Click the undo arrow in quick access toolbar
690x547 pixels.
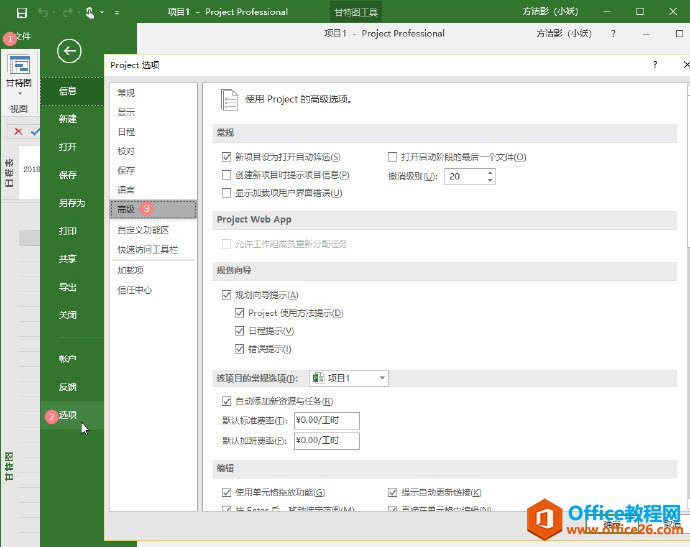point(41,12)
